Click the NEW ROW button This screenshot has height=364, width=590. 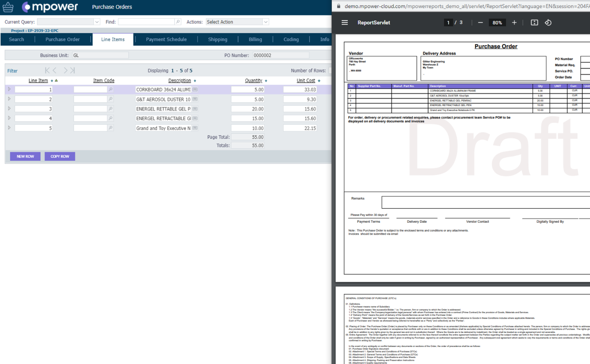(x=25, y=156)
